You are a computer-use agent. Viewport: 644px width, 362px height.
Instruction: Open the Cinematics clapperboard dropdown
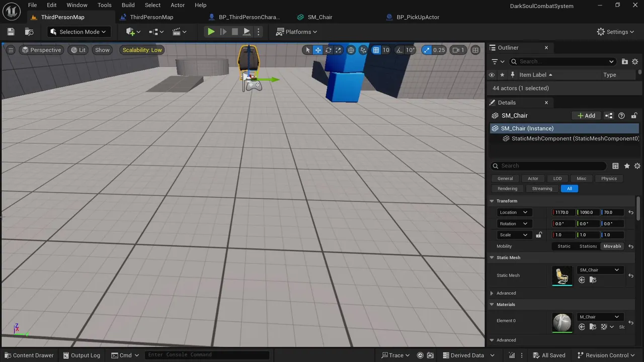coord(180,32)
